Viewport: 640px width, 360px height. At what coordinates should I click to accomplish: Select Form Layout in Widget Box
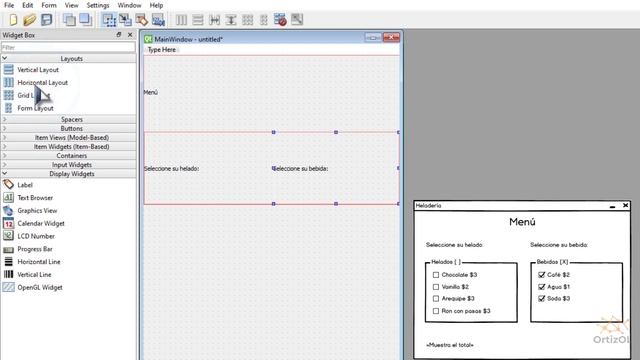coord(35,108)
